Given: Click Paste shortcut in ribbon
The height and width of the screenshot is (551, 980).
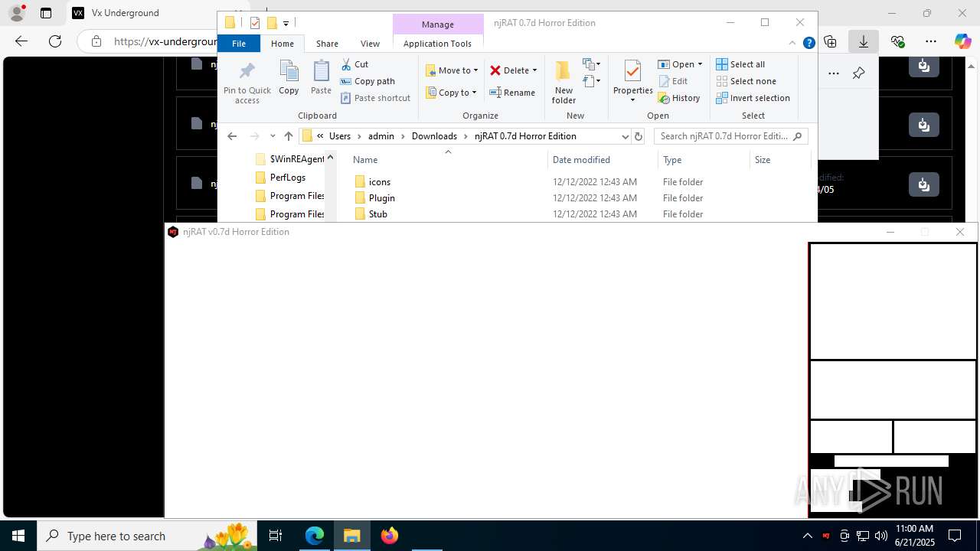Looking at the screenshot, I should pos(375,98).
